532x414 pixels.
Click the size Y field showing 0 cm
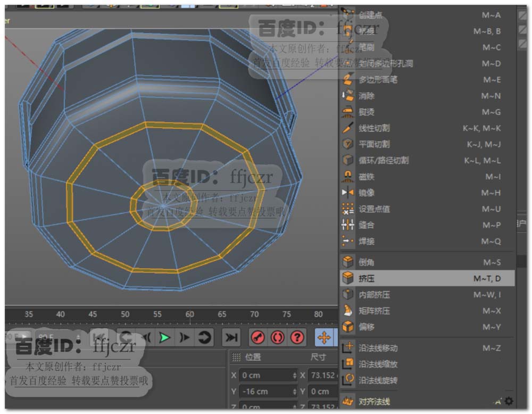tap(323, 392)
